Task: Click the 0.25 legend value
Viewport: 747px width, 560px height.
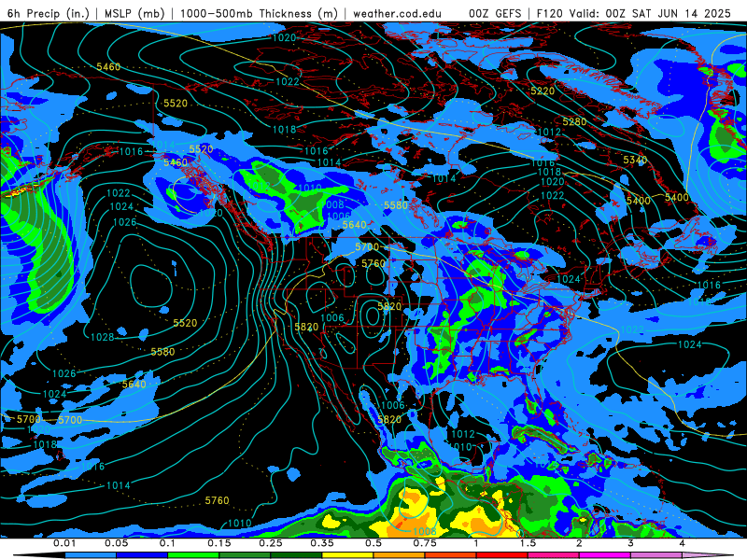Action: click(271, 543)
